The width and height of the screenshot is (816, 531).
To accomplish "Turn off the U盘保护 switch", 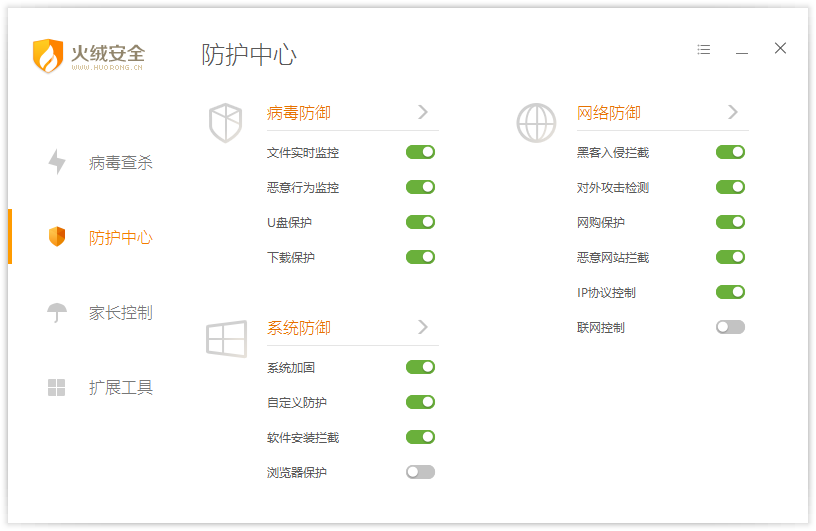I will click(x=420, y=222).
